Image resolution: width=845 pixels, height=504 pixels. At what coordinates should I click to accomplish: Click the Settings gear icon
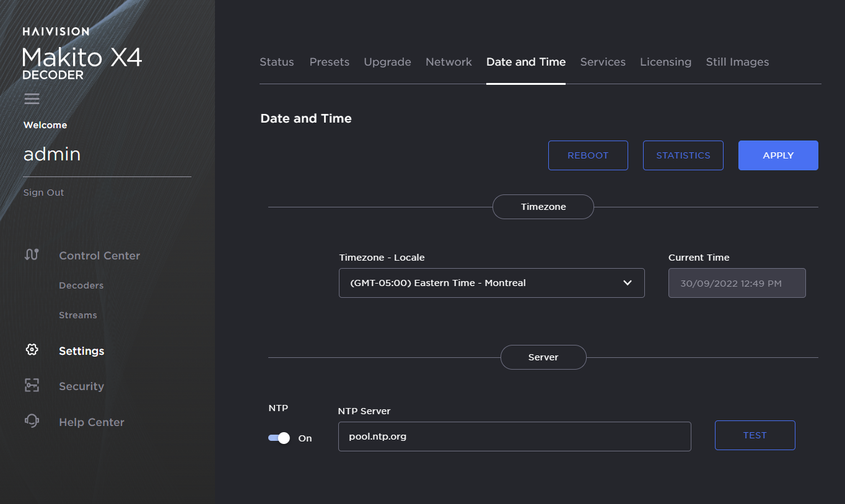point(32,350)
